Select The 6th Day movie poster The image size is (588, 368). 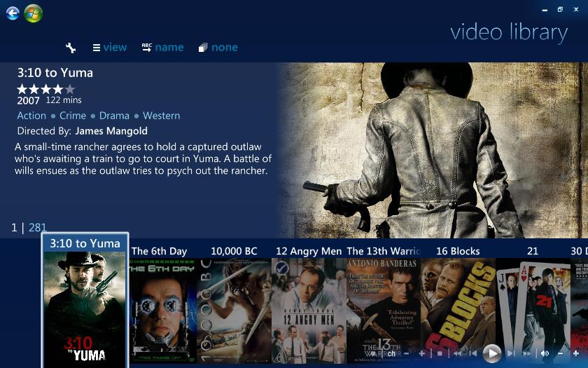pos(162,310)
